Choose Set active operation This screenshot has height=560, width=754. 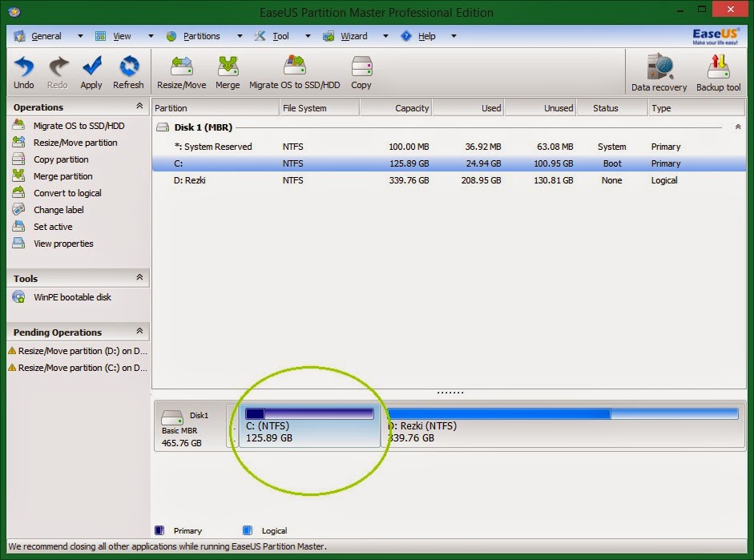tap(53, 227)
